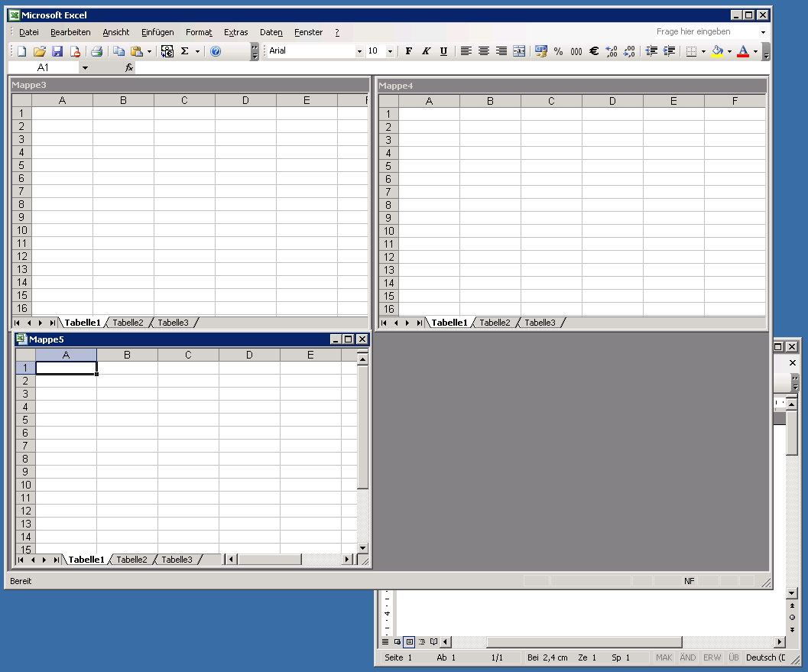Screen dimensions: 808x672
Task: Apply yellow fill color bucket
Action: [717, 51]
